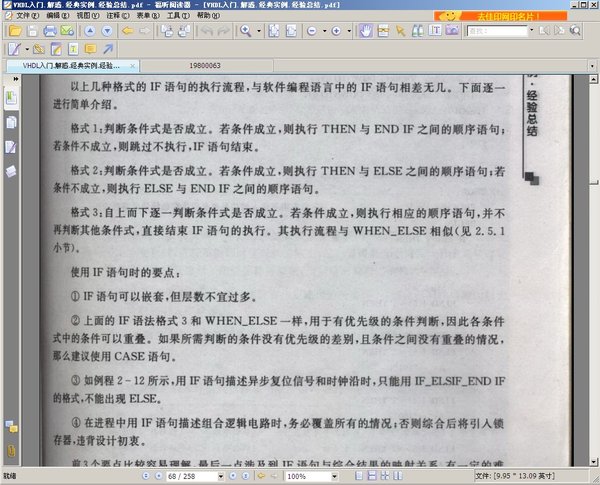Switch to the VHDL入门 document tab

(x=71, y=66)
